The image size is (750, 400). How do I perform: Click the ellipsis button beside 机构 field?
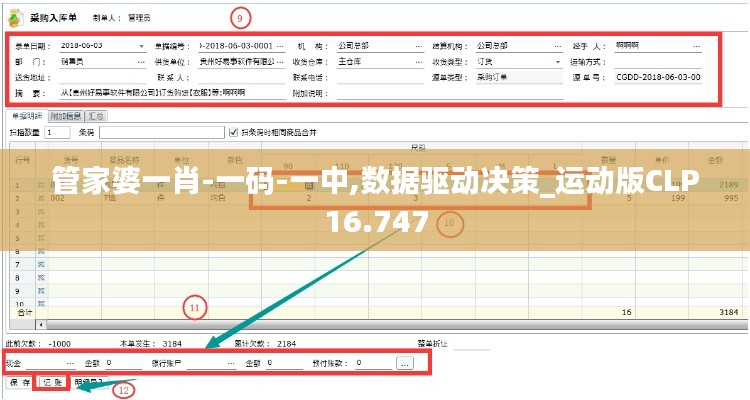[x=419, y=46]
